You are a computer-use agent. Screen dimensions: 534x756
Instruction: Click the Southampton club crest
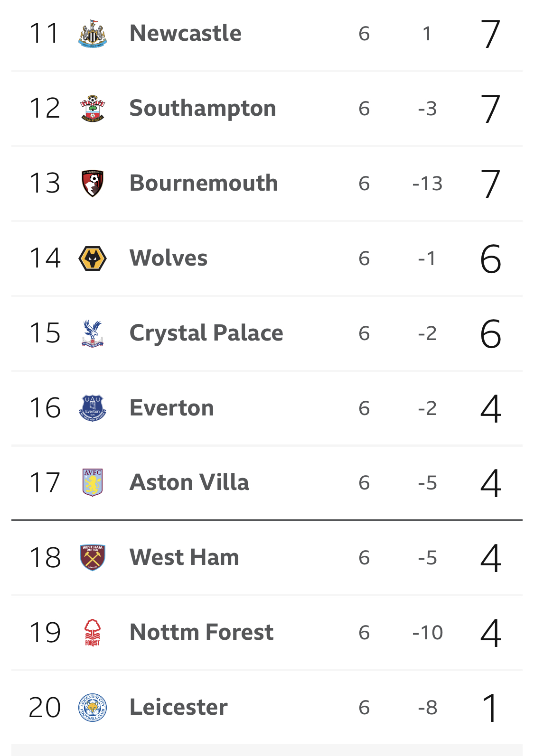click(x=93, y=109)
